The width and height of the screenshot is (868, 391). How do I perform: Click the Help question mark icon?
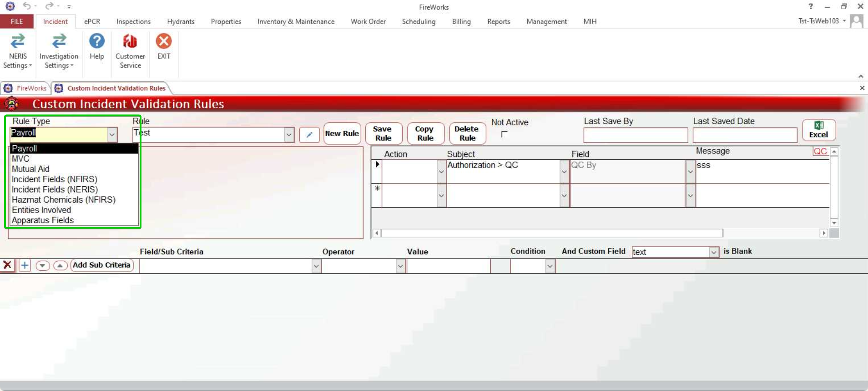(x=96, y=42)
